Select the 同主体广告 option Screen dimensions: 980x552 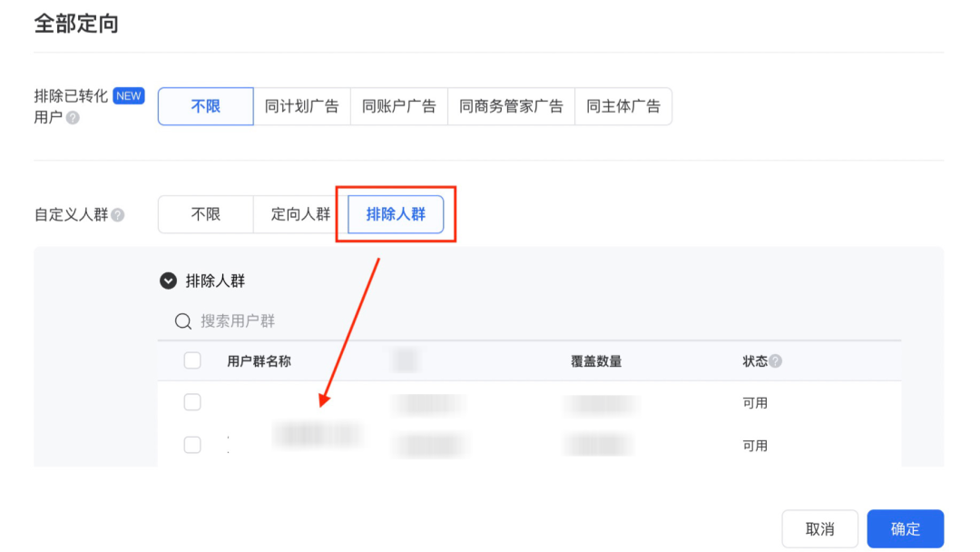pyautogui.click(x=623, y=105)
